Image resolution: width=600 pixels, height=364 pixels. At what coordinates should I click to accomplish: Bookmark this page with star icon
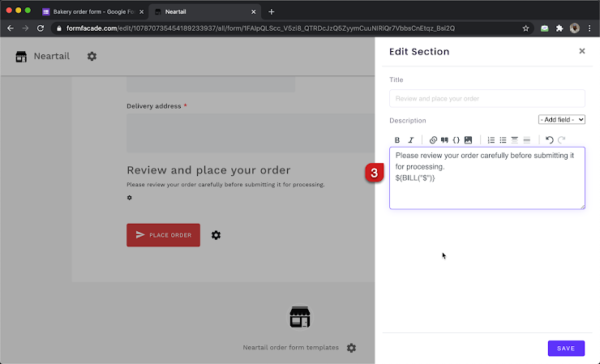[x=525, y=28]
